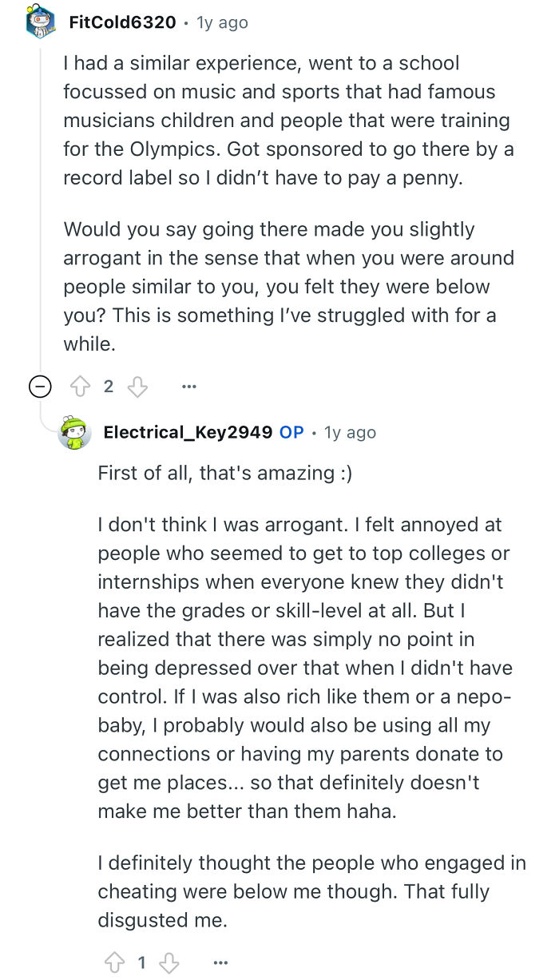Toggle the upvote on the bottom reply
The width and height of the screenshot is (559, 980).
point(114,962)
